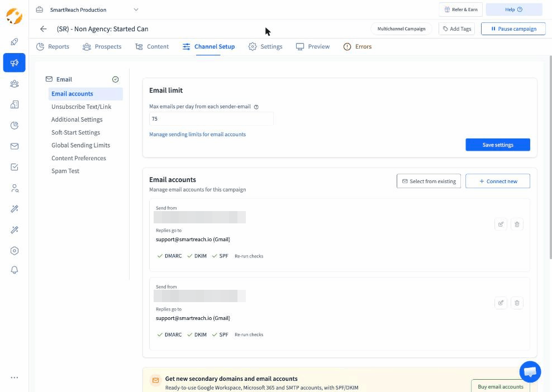Screen dimensions: 552x392
Task: Focus the Max emails per day field
Action: click(x=211, y=119)
